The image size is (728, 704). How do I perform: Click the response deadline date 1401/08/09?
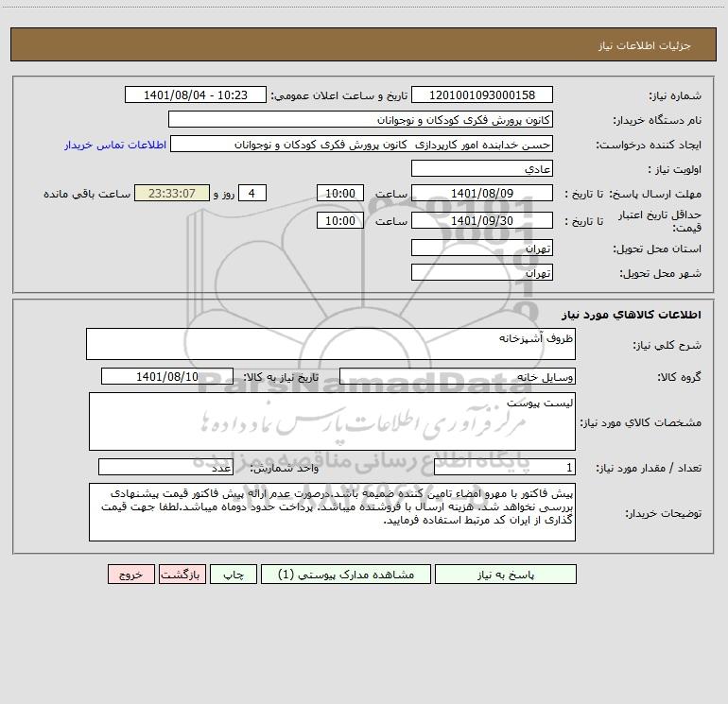[482, 193]
